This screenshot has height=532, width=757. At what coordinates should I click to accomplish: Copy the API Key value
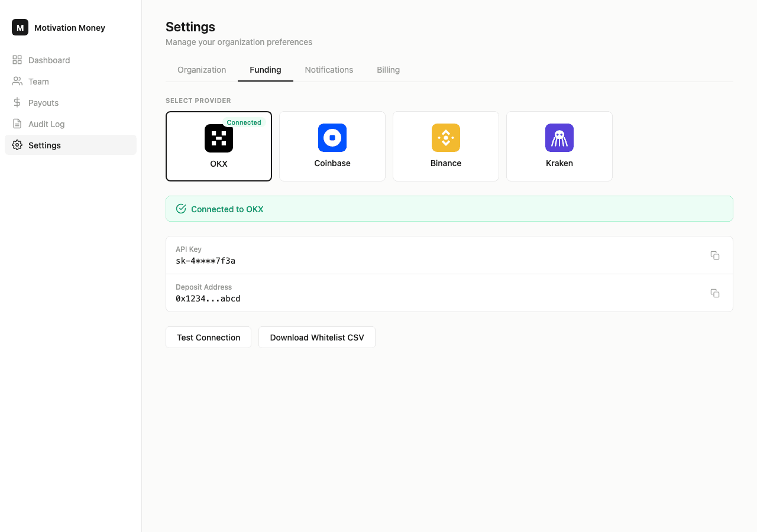(x=714, y=255)
